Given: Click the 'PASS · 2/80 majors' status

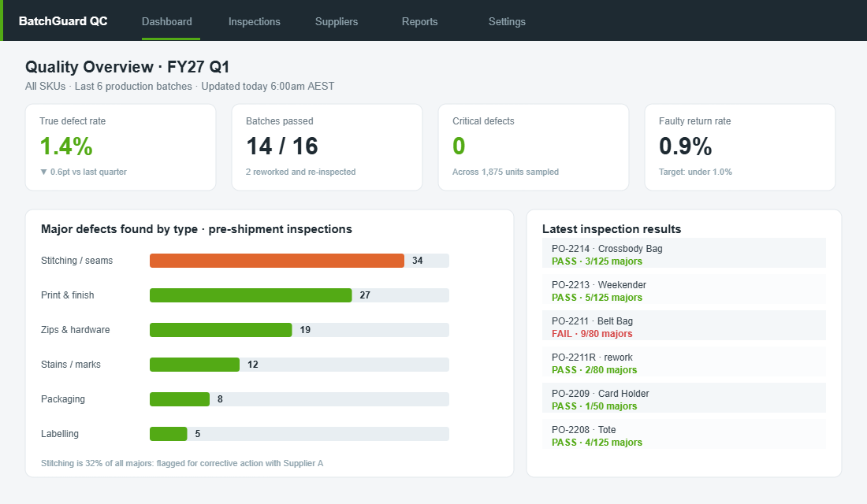Looking at the screenshot, I should pyautogui.click(x=594, y=369).
